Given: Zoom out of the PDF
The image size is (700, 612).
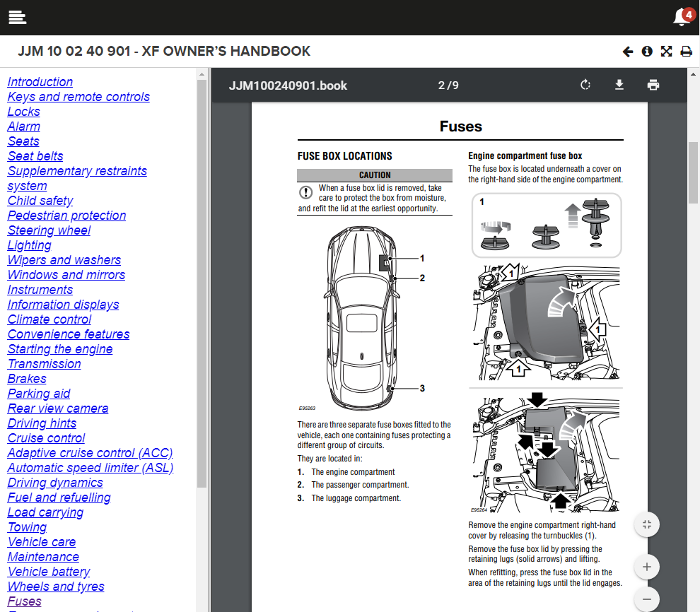Looking at the screenshot, I should (x=646, y=599).
